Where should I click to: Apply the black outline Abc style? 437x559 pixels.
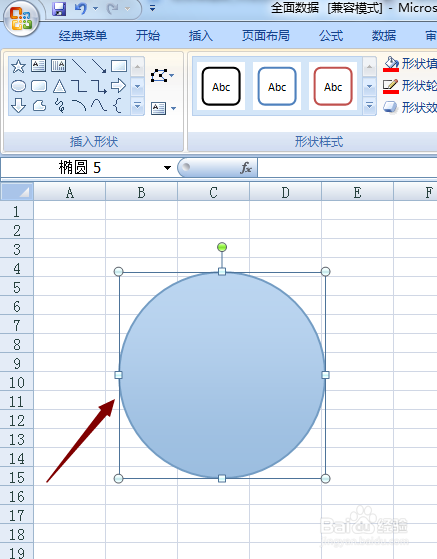tap(221, 86)
